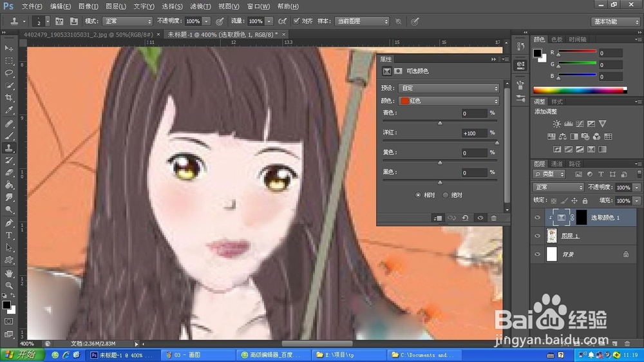Open layer filter 类型 dropdown

coord(549,174)
